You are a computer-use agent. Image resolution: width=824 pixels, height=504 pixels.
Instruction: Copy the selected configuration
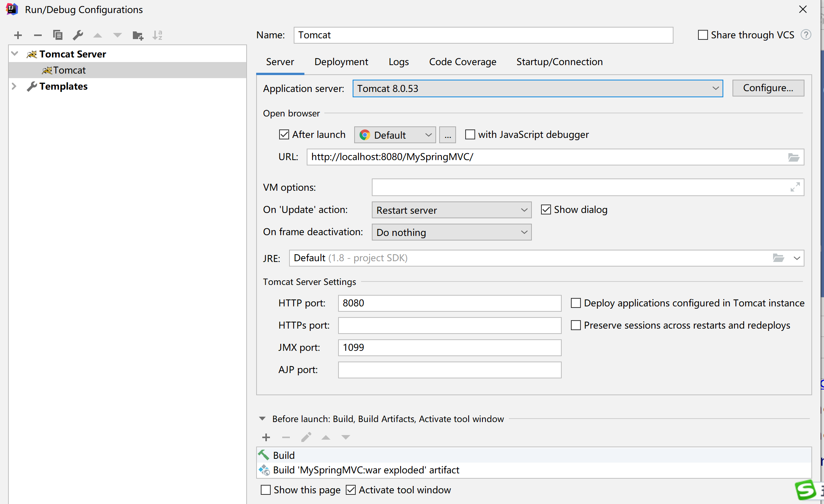(x=57, y=35)
